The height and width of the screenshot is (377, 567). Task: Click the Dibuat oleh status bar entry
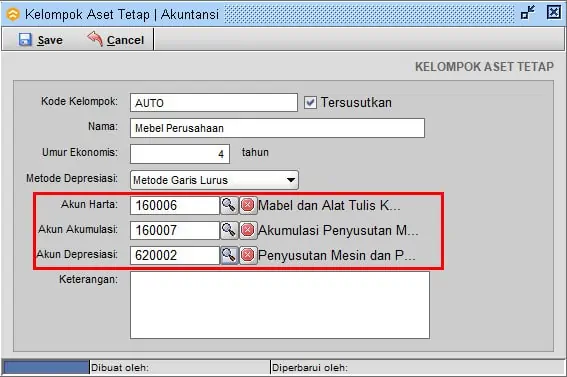[120, 368]
